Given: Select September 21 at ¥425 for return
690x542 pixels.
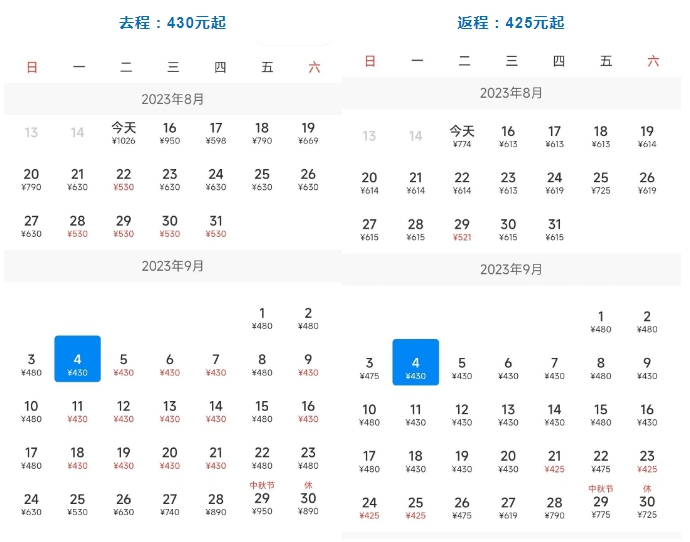Looking at the screenshot, I should pos(554,461).
